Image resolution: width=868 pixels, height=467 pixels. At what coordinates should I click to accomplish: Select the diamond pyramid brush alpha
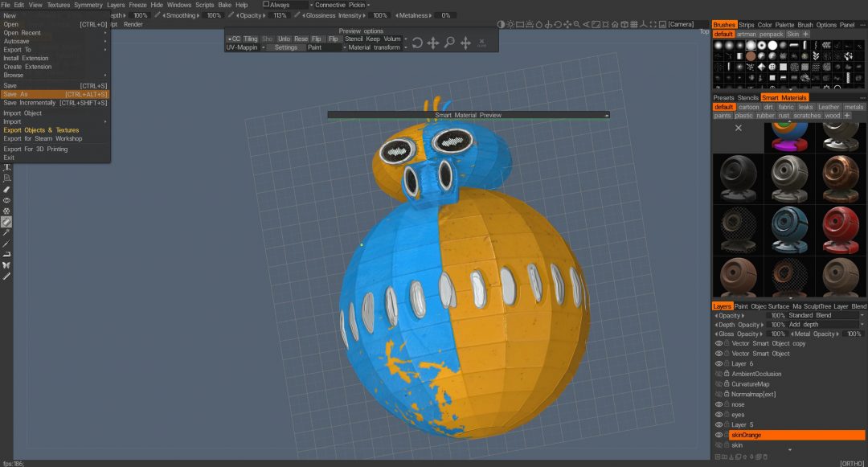pos(762,67)
